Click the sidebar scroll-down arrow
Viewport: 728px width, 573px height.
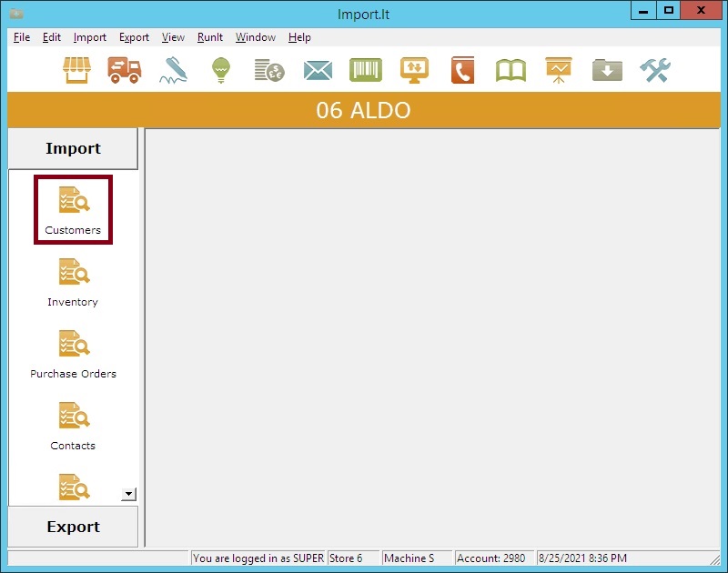[128, 494]
